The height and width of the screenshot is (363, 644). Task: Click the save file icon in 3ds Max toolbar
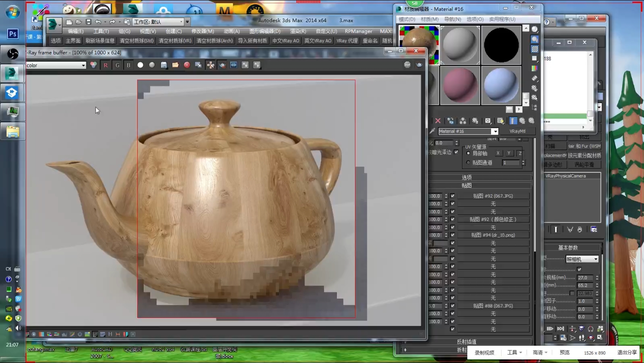coord(88,22)
